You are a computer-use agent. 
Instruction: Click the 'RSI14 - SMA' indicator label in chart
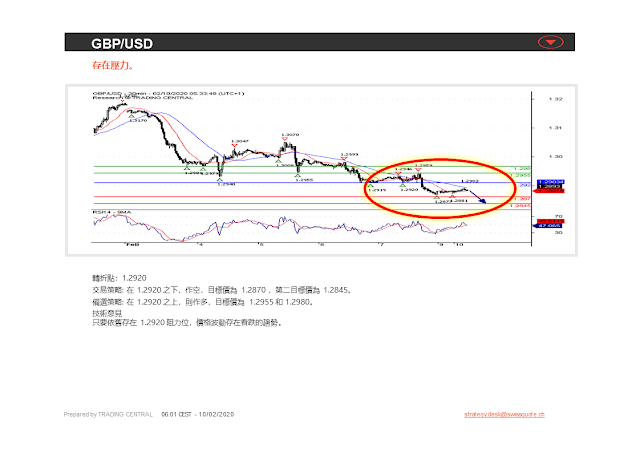tap(112, 212)
